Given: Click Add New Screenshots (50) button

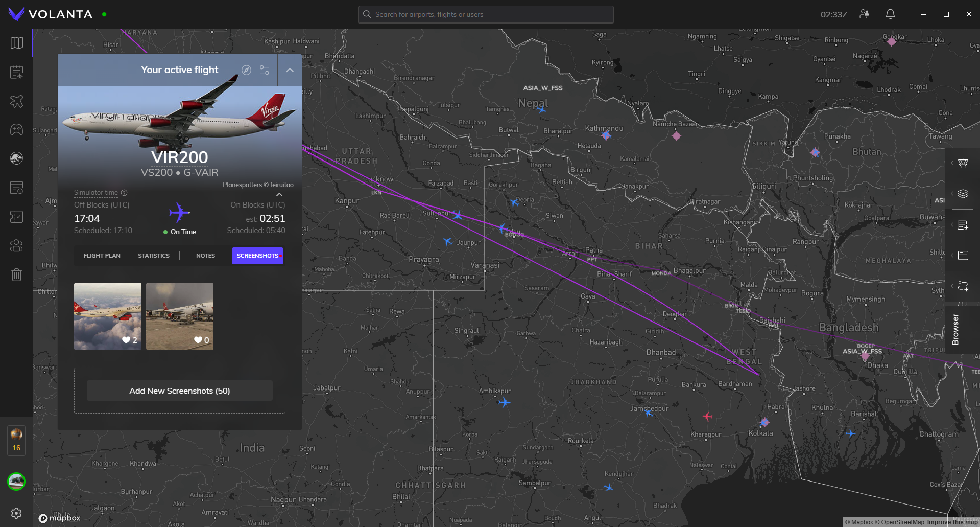Looking at the screenshot, I should 180,391.
